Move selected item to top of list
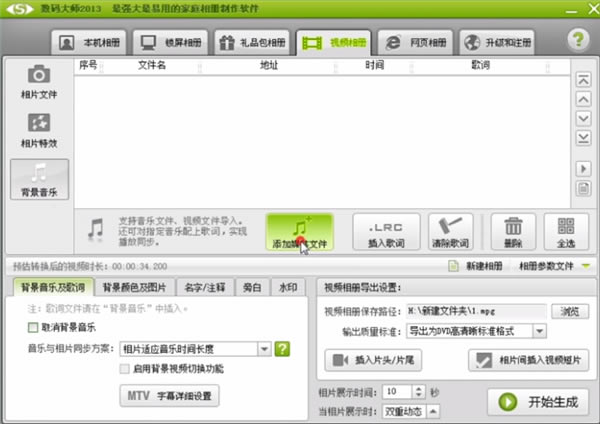 [583, 80]
